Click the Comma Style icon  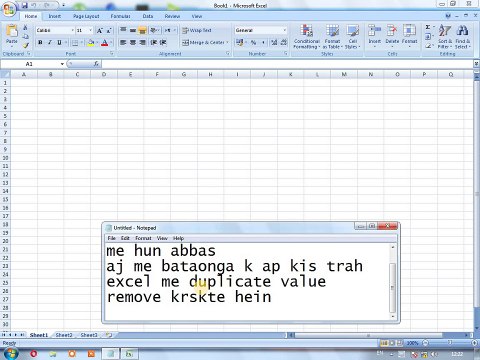[x=263, y=42]
